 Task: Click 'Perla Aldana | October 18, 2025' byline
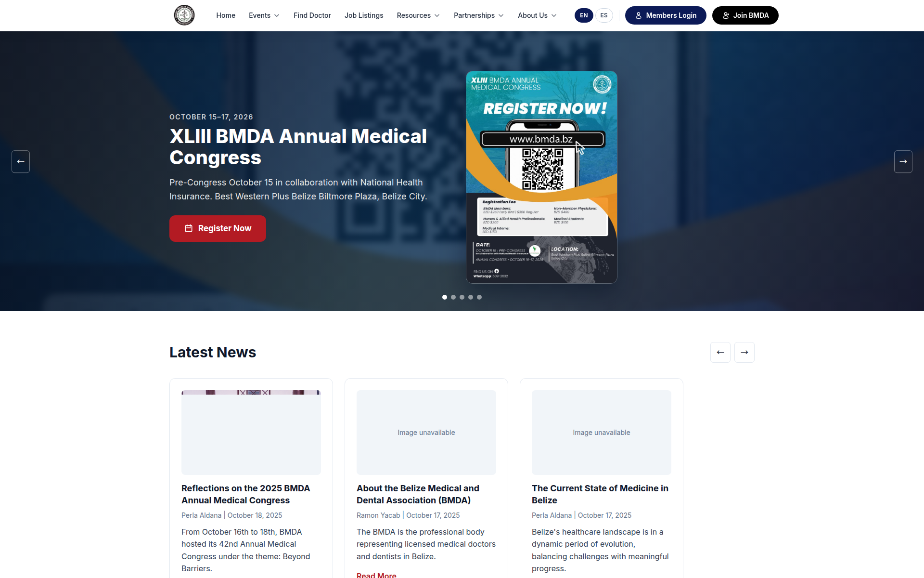(232, 515)
